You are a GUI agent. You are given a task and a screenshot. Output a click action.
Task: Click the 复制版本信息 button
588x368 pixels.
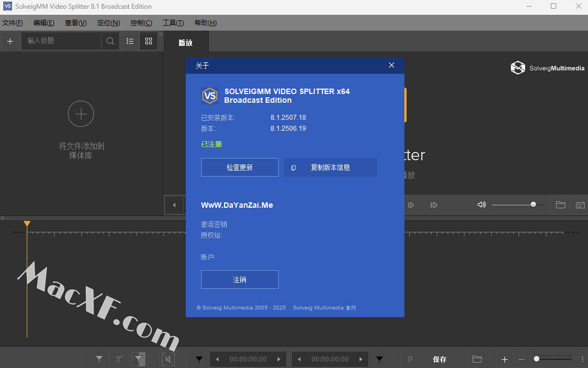(331, 167)
